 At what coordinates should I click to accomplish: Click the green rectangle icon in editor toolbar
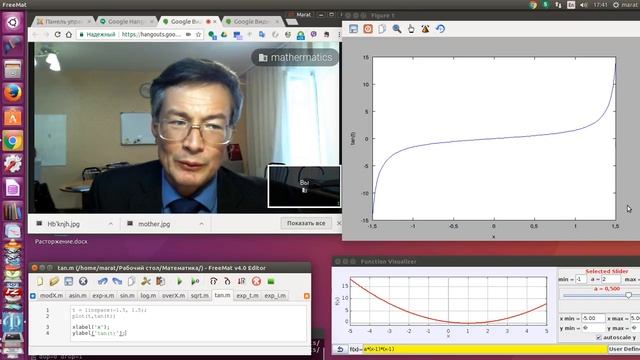tap(271, 281)
